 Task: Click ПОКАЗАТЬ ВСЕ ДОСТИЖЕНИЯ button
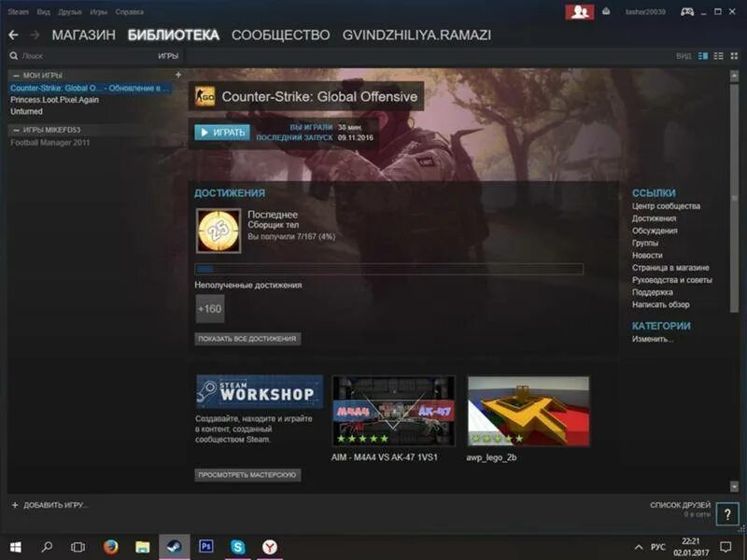(247, 339)
